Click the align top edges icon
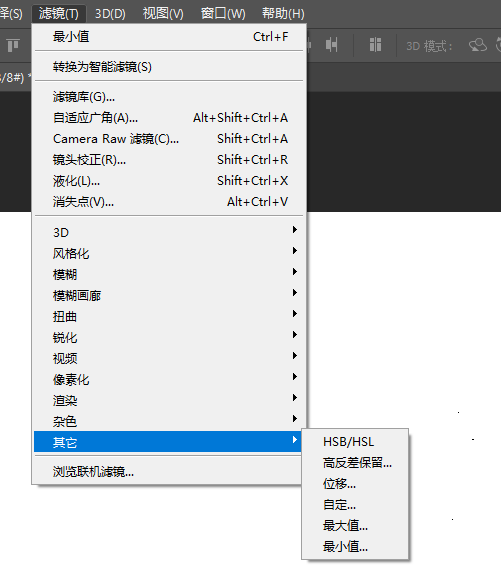This screenshot has height=587, width=501. (x=13, y=46)
